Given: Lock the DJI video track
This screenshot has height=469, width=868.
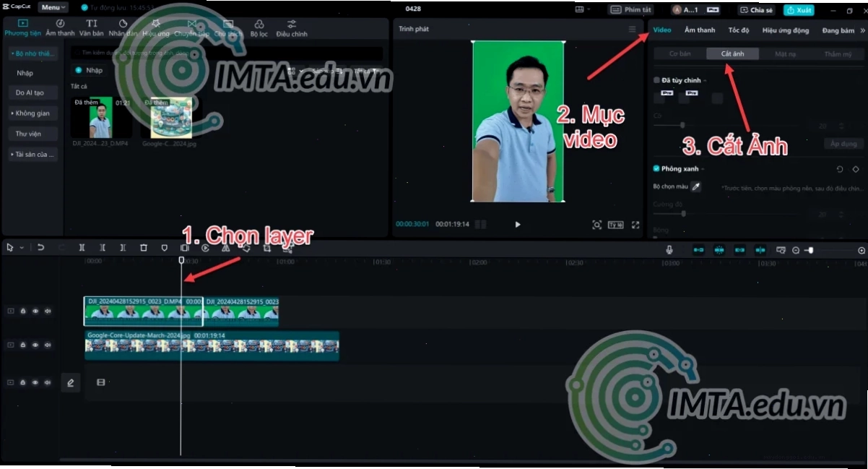Looking at the screenshot, I should click(x=23, y=311).
